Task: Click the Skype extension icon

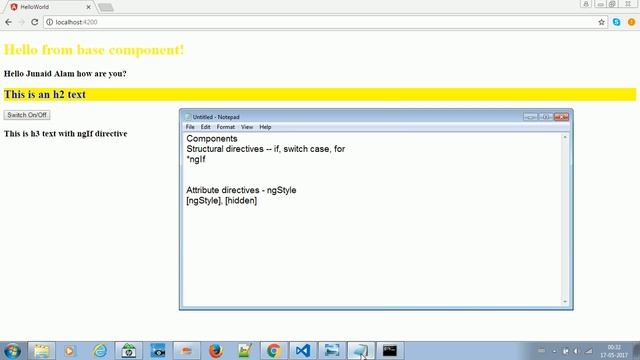Action: tap(616, 22)
